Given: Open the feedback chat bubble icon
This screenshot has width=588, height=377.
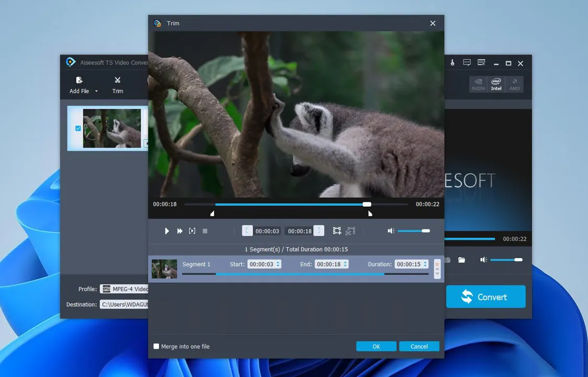Looking at the screenshot, I should tap(467, 63).
